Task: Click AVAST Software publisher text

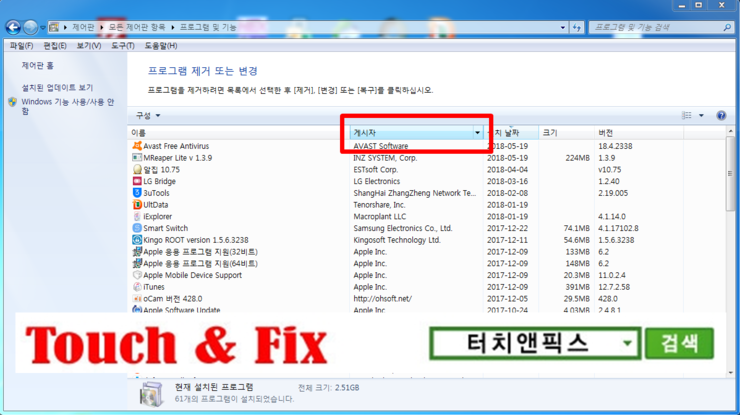Action: (x=380, y=146)
